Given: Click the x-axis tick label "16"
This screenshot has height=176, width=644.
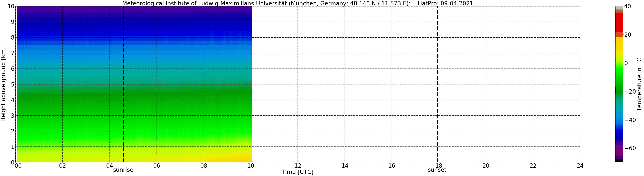Looking at the screenshot, I should pos(392,166).
